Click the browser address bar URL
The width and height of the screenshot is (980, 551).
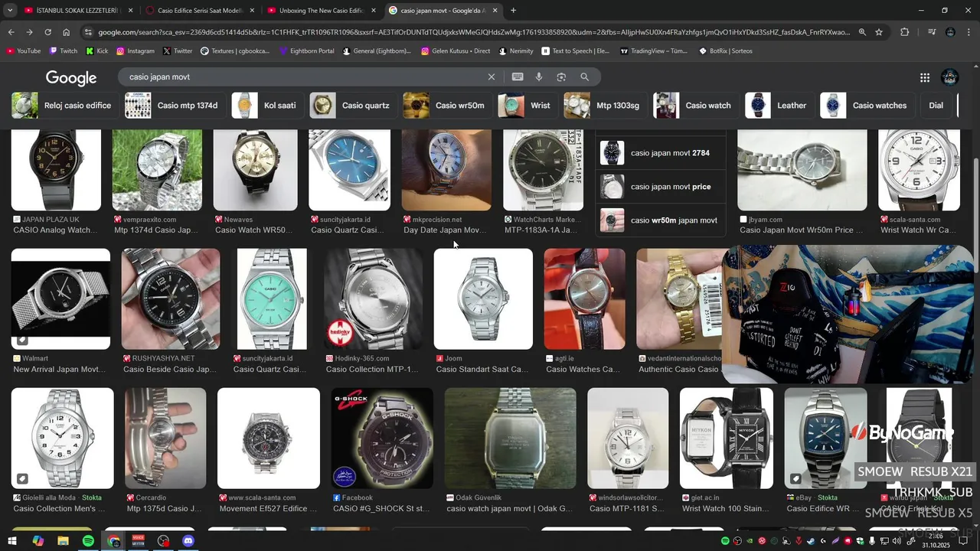(473, 32)
